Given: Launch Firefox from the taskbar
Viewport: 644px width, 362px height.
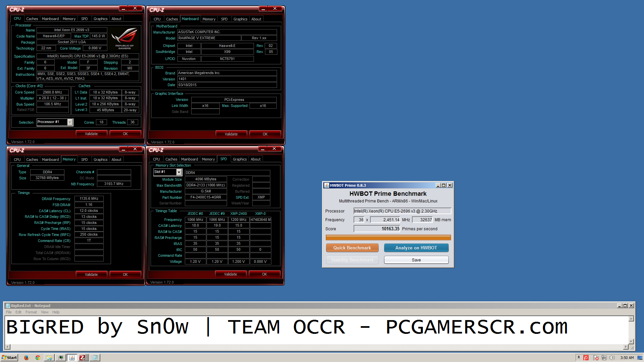Looking at the screenshot, I should click(x=26, y=358).
